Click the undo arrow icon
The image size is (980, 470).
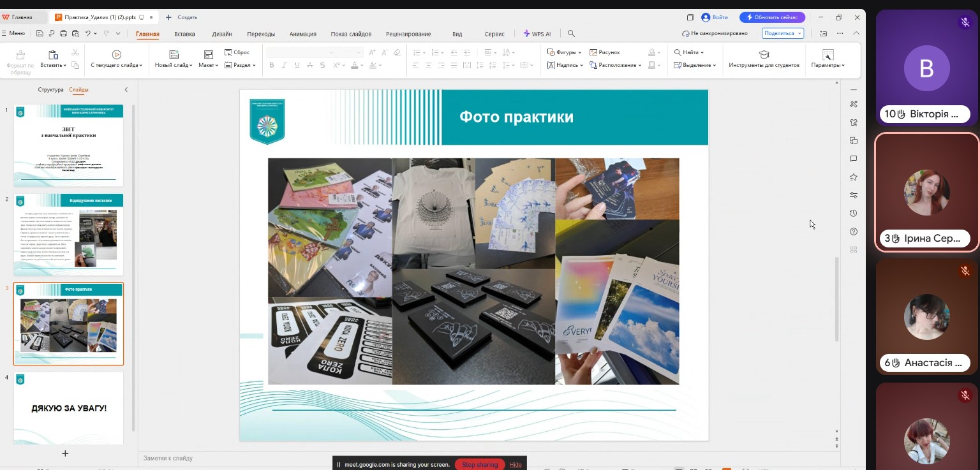tap(88, 33)
